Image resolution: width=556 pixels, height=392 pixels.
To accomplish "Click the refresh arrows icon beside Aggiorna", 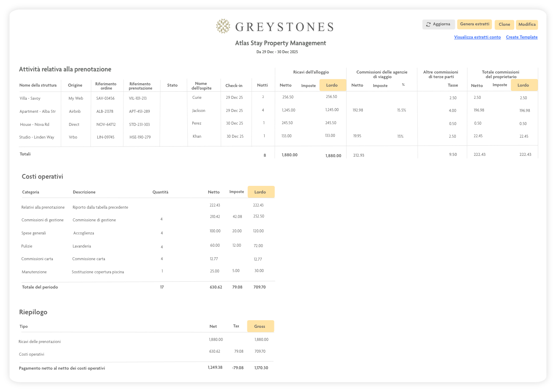I will click(x=428, y=24).
